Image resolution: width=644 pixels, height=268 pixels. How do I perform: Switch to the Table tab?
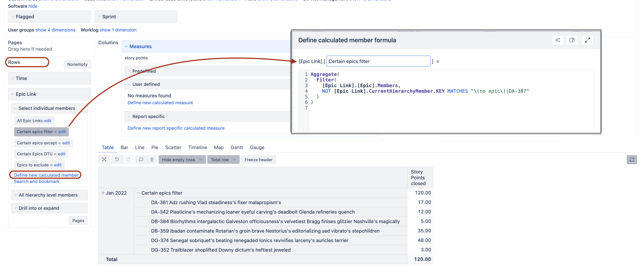point(107,147)
